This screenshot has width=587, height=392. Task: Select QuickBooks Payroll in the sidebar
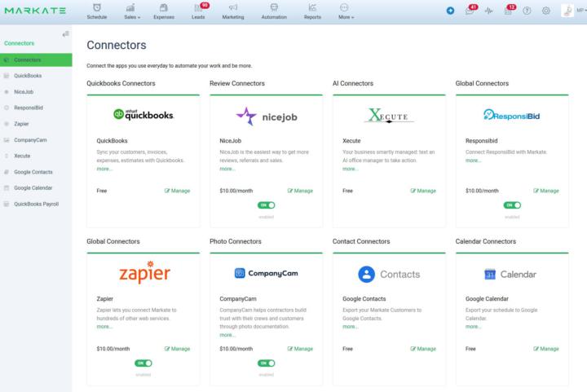coord(36,204)
